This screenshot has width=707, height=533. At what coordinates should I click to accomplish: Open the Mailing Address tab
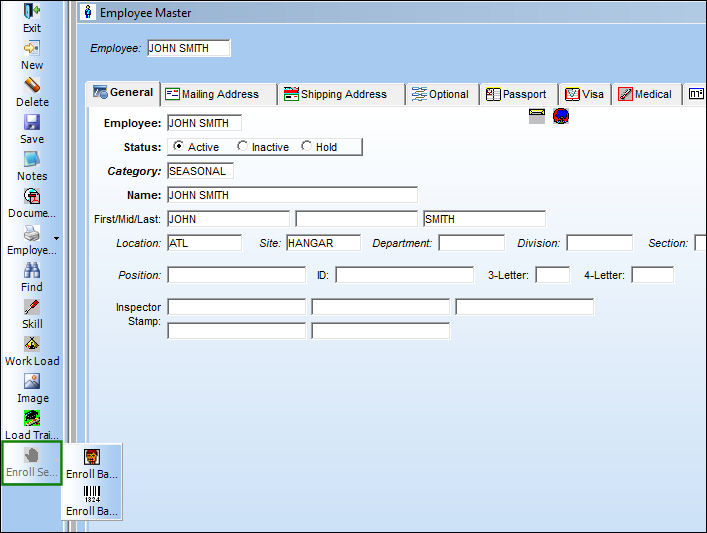click(x=219, y=94)
